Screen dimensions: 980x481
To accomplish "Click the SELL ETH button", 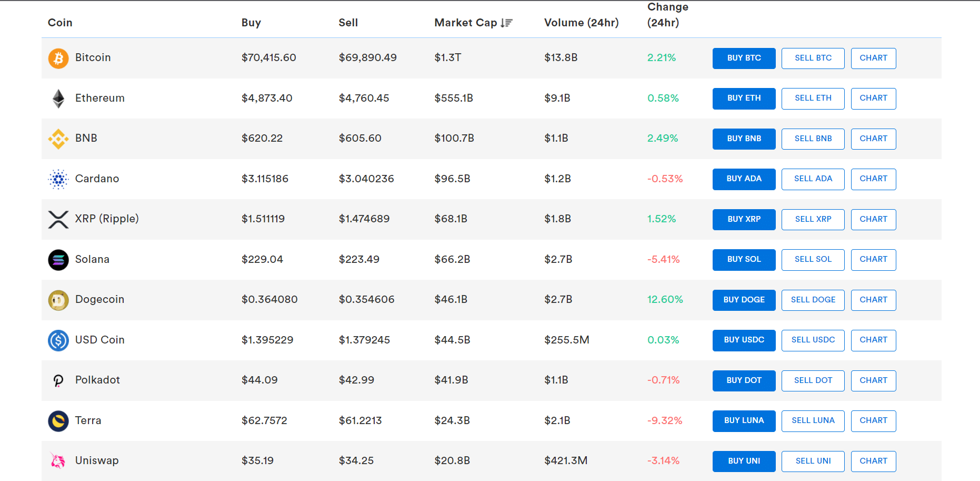I will [x=813, y=99].
